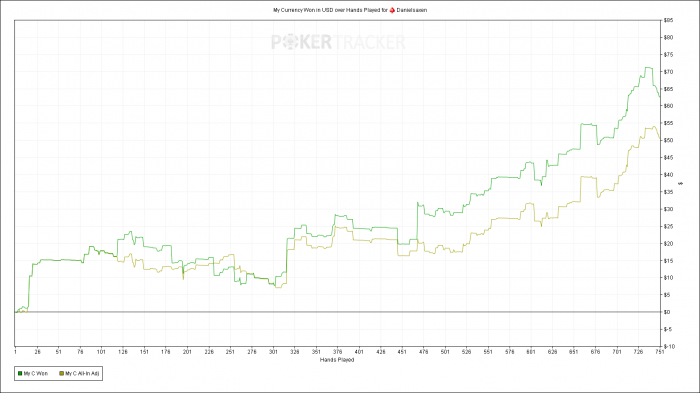Click the "$40" y-axis label

668,175
